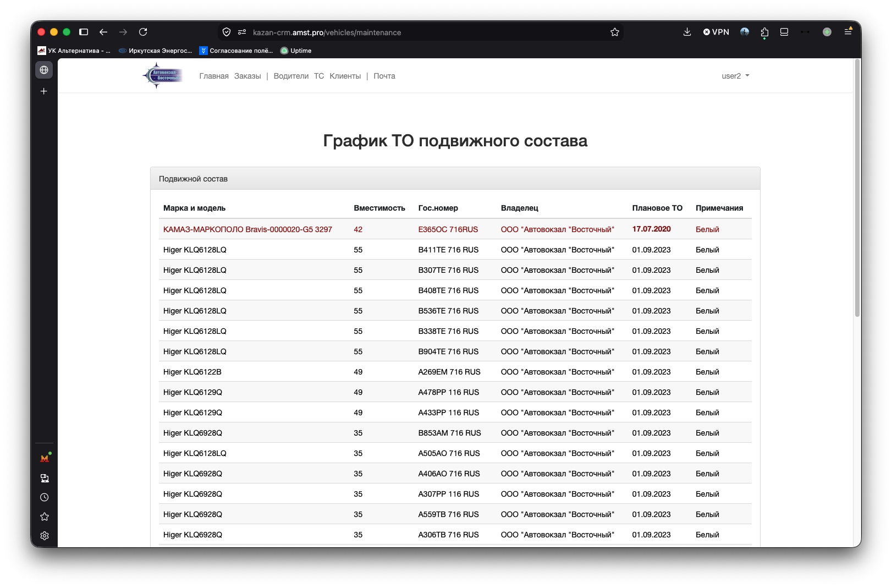Open the site shield security icon
Image resolution: width=892 pixels, height=588 pixels.
(227, 32)
